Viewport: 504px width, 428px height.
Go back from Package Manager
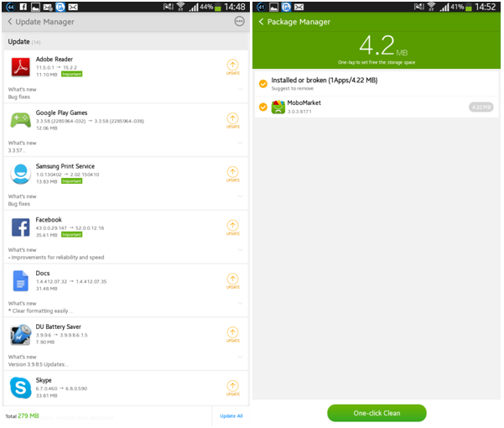(261, 22)
